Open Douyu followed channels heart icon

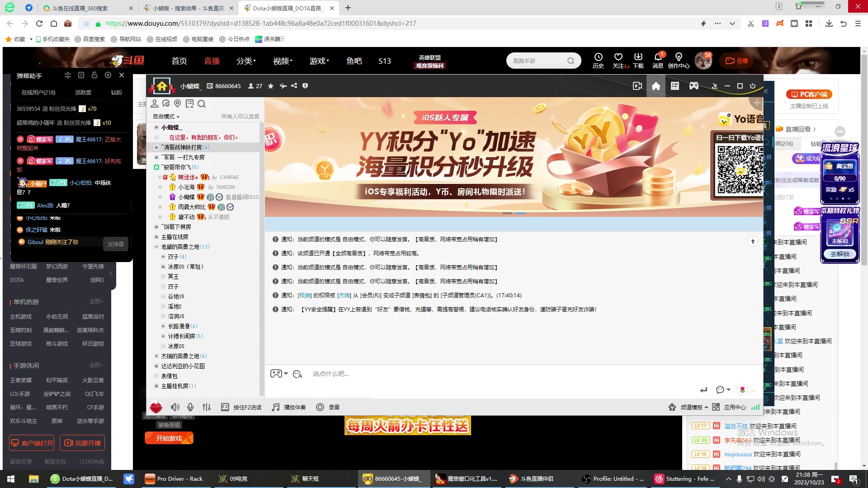click(x=618, y=61)
